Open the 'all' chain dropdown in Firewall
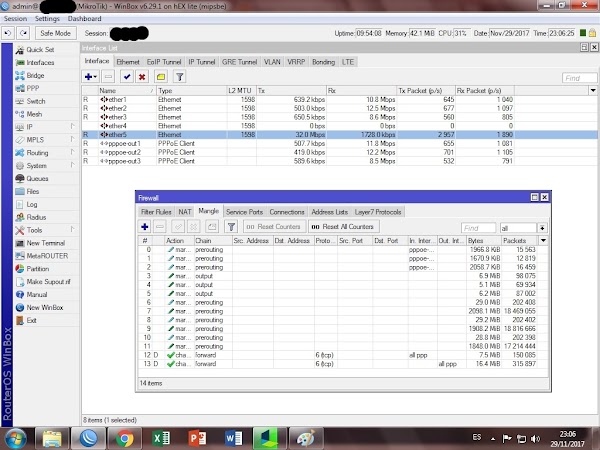 click(x=543, y=228)
